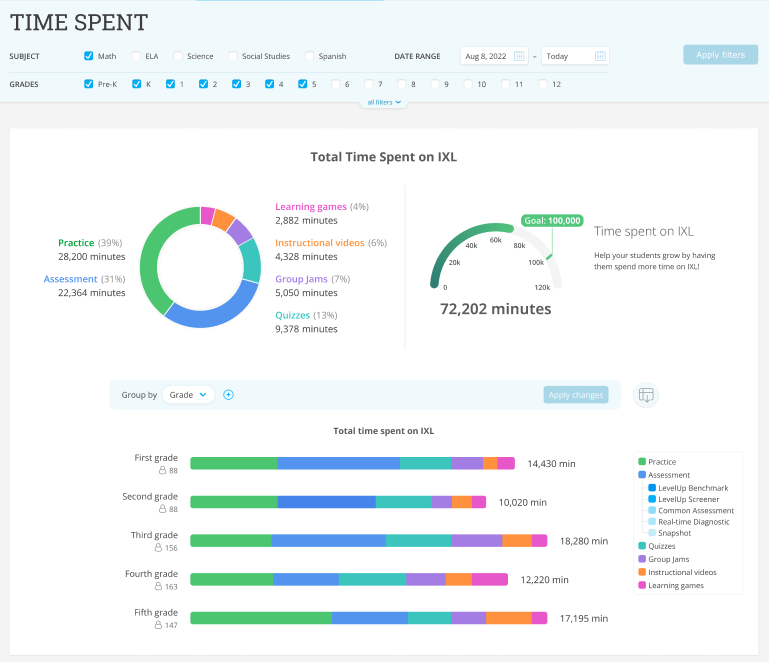Click the Third grade student count icon
The width and height of the screenshot is (769, 662).
[158, 548]
